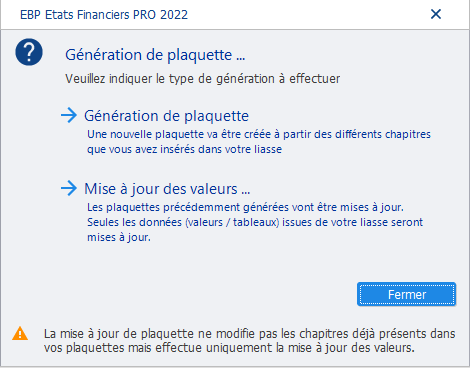This screenshot has height=368, width=470.
Task: Click the orange warning triangle icon
Action: point(20,333)
